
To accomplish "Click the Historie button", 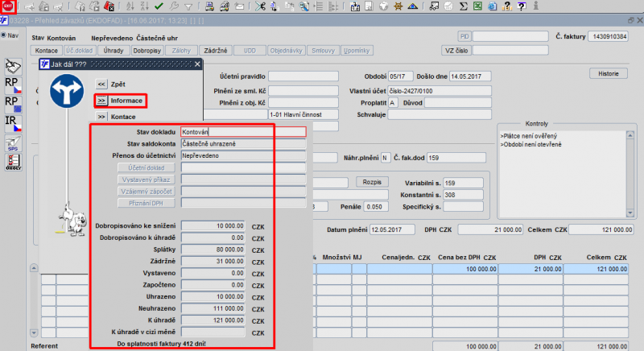I will point(608,74).
